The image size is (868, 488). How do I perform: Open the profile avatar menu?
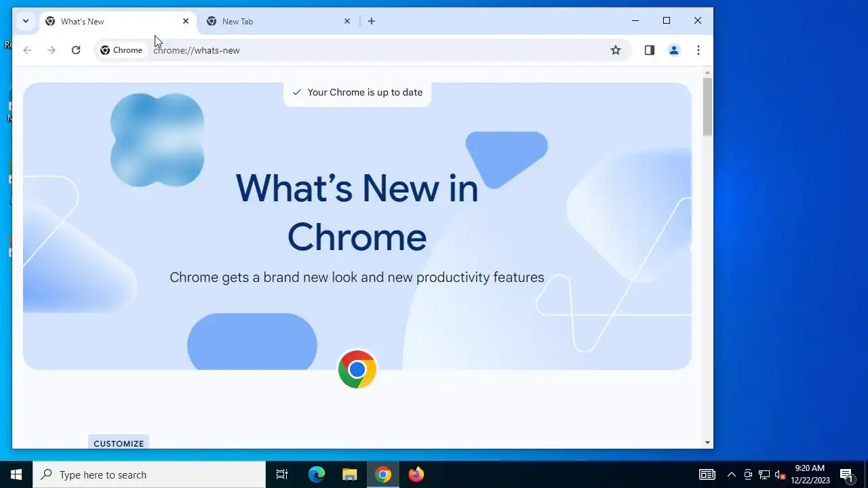click(674, 50)
